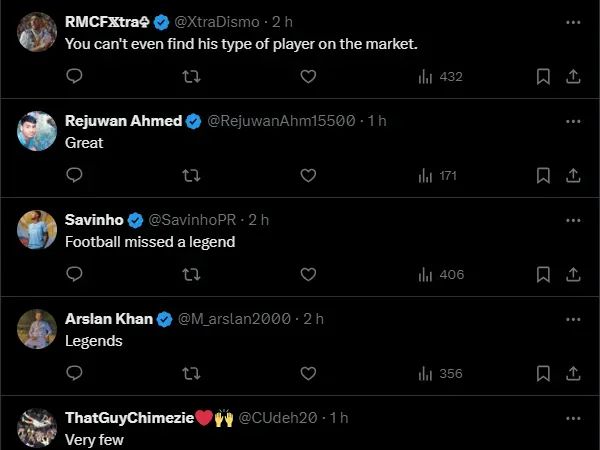View analytics showing 171 views
Image resolution: width=600 pixels, height=450 pixels.
coord(437,175)
